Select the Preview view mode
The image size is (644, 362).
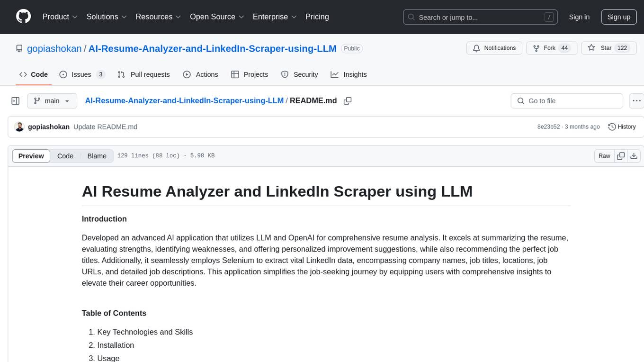[x=31, y=156]
